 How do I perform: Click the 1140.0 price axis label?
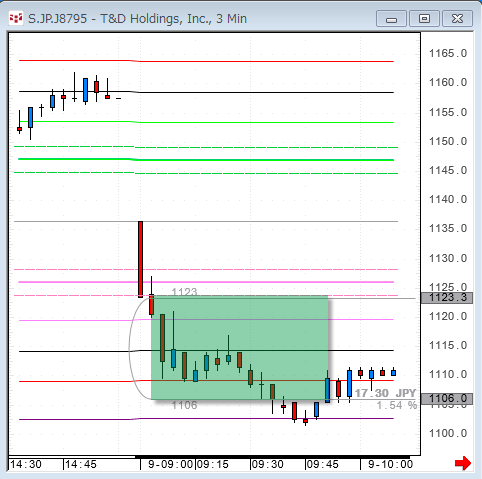[448, 199]
